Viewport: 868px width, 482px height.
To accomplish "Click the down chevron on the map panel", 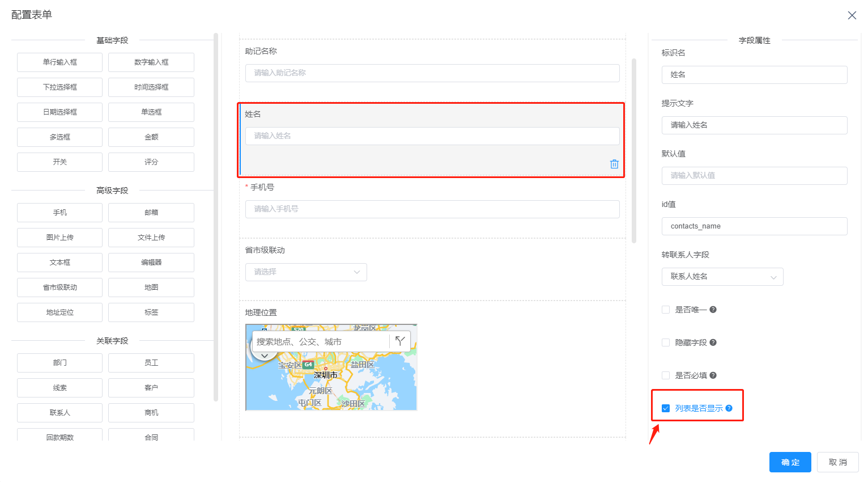I will (264, 356).
